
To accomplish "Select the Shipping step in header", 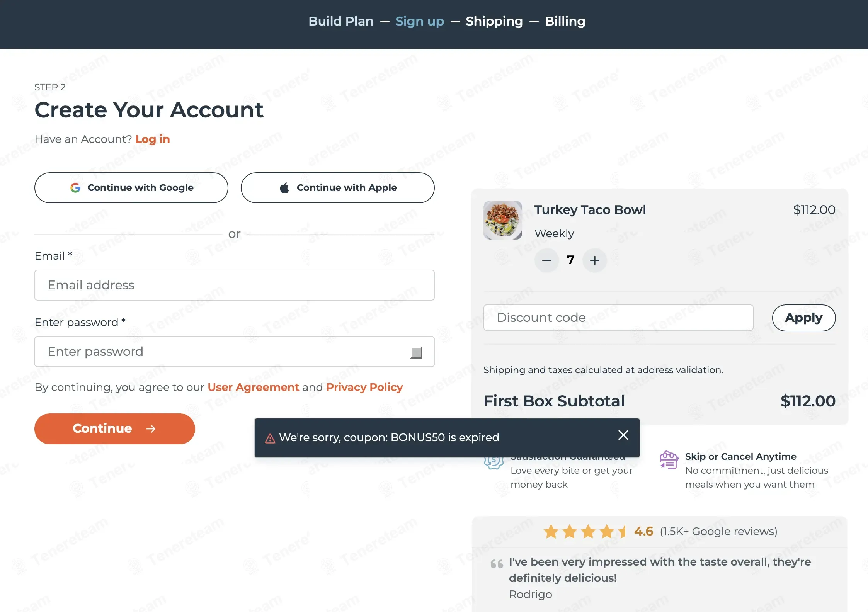I will coord(494,21).
